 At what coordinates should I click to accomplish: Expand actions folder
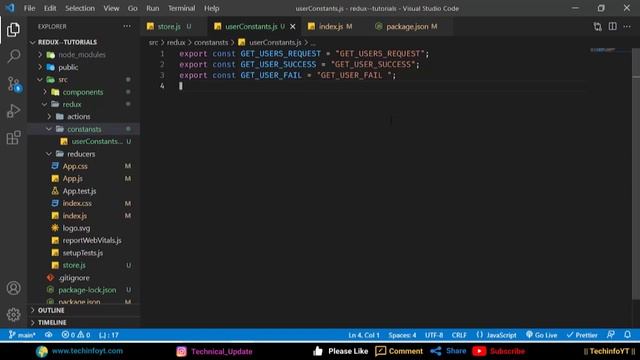(x=84, y=117)
